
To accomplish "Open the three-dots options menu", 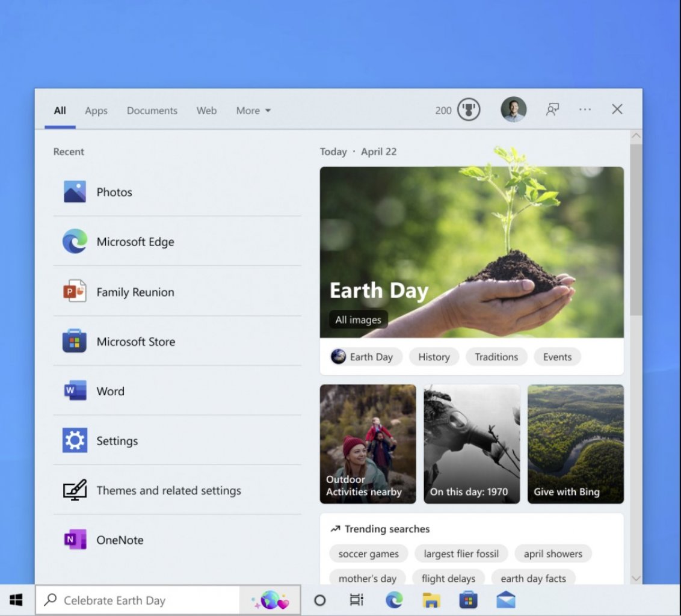I will 585,109.
